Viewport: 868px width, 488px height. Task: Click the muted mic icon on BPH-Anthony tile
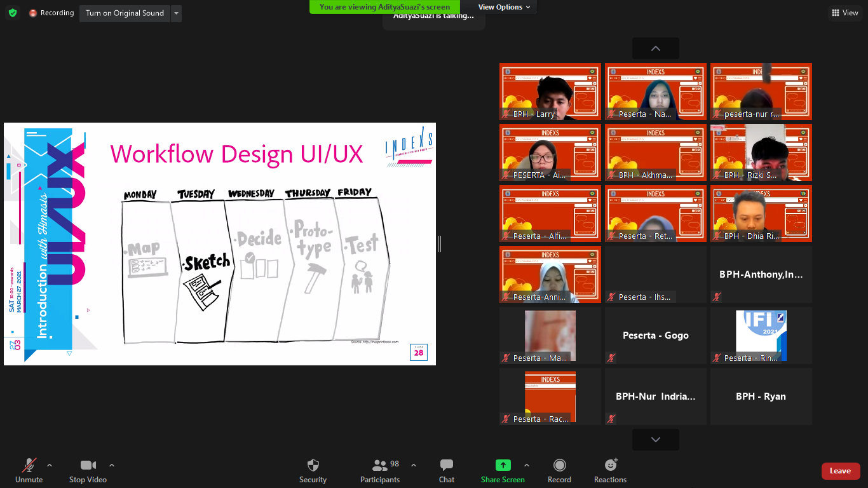pyautogui.click(x=717, y=297)
